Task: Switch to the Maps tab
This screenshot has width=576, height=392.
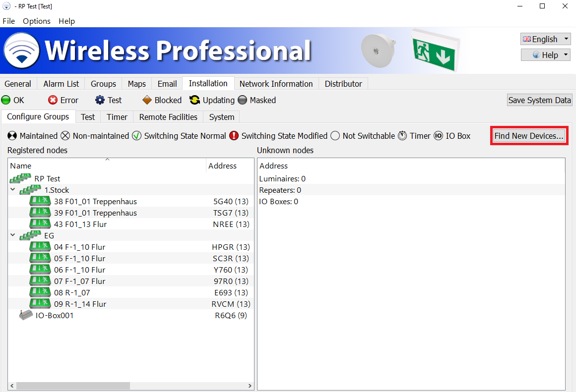Action: click(x=136, y=84)
